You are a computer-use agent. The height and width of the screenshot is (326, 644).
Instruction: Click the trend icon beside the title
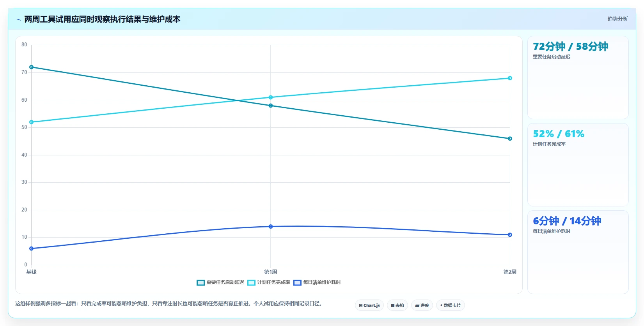(18, 19)
